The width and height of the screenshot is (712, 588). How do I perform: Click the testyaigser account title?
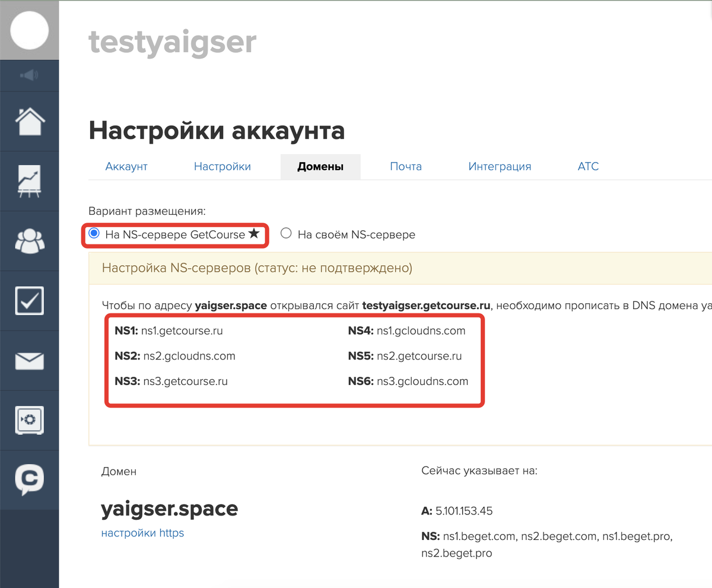173,43
